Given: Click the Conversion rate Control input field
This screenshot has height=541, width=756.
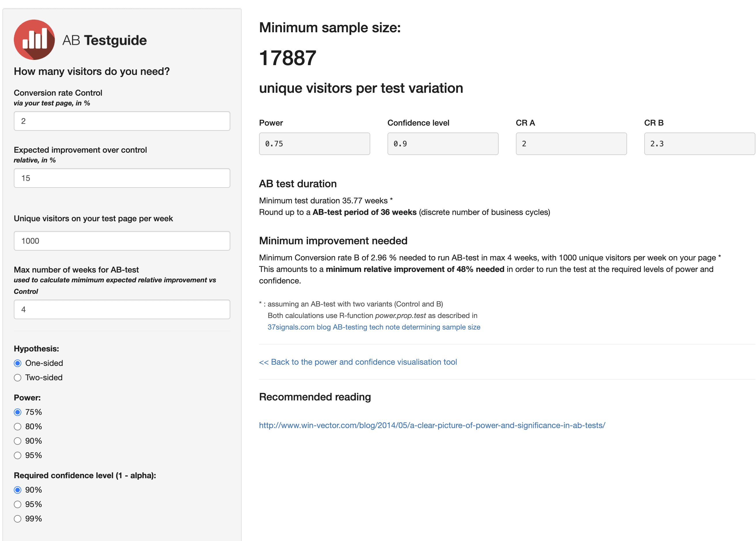Looking at the screenshot, I should point(122,121).
